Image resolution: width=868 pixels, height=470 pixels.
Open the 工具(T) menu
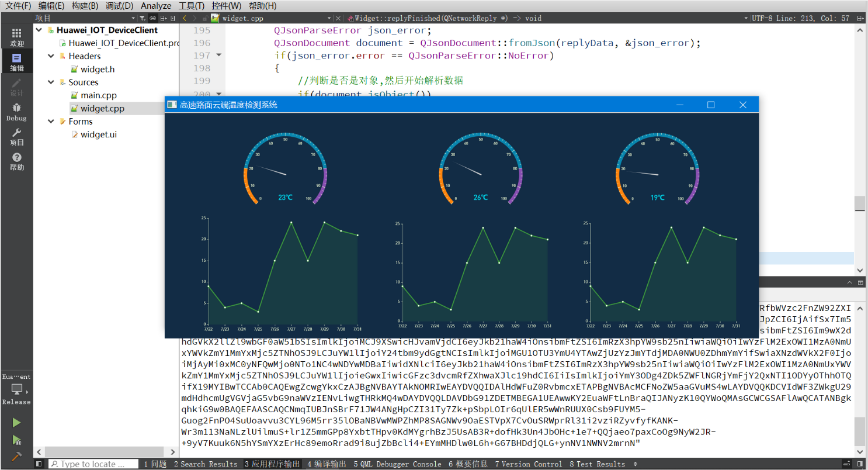pyautogui.click(x=192, y=6)
